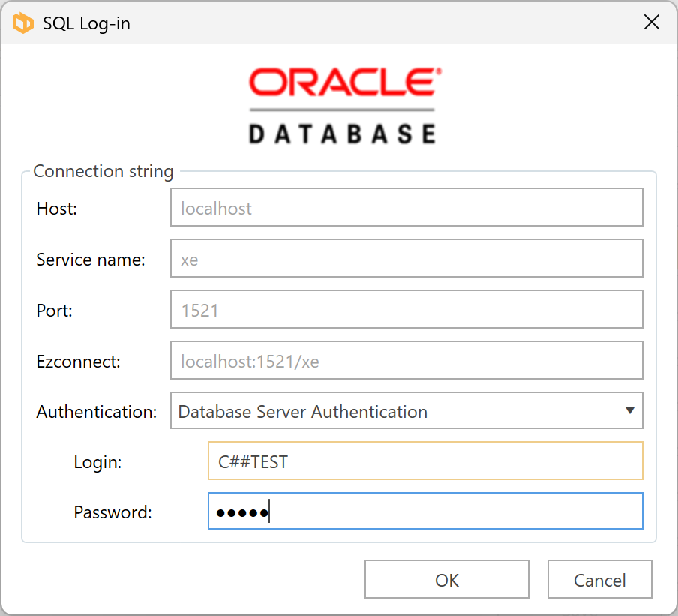
Task: Click the 'Password:' label
Action: pos(112,512)
